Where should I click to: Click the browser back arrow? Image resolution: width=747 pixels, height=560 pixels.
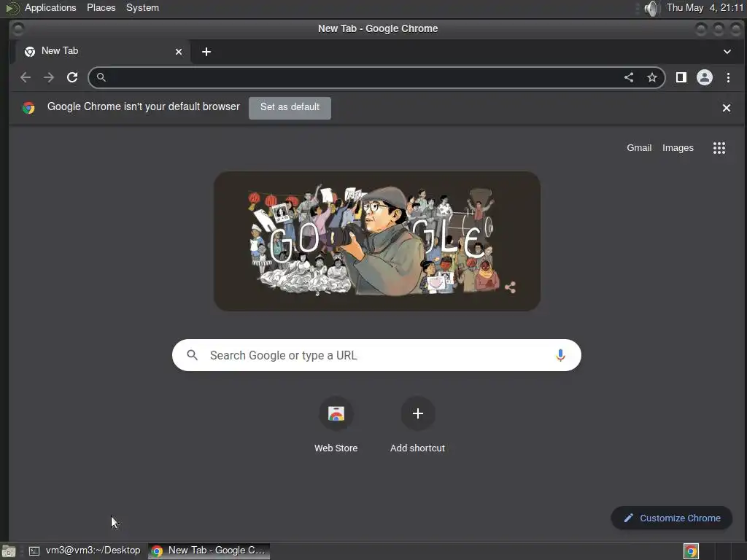[x=26, y=77]
